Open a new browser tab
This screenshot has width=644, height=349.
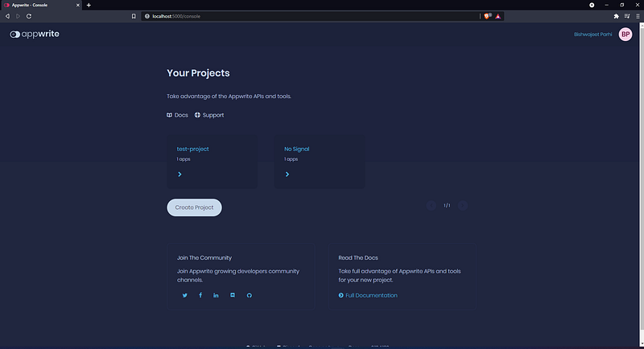tap(89, 6)
